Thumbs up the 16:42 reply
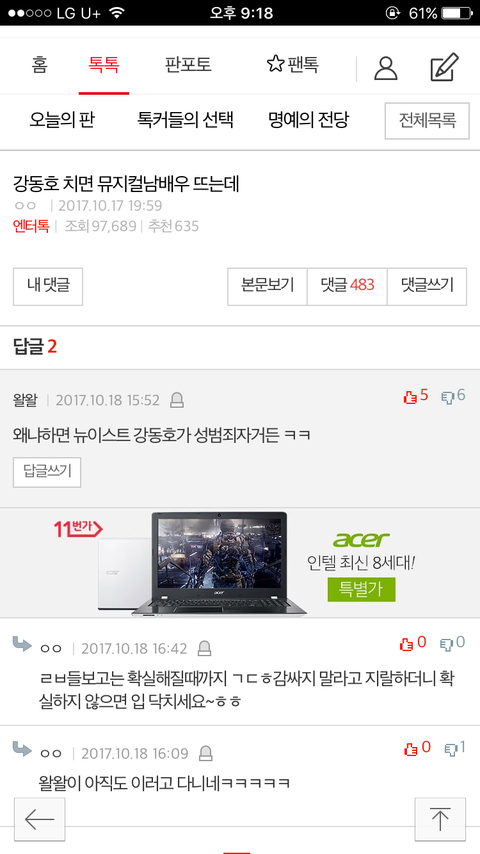 [x=413, y=643]
